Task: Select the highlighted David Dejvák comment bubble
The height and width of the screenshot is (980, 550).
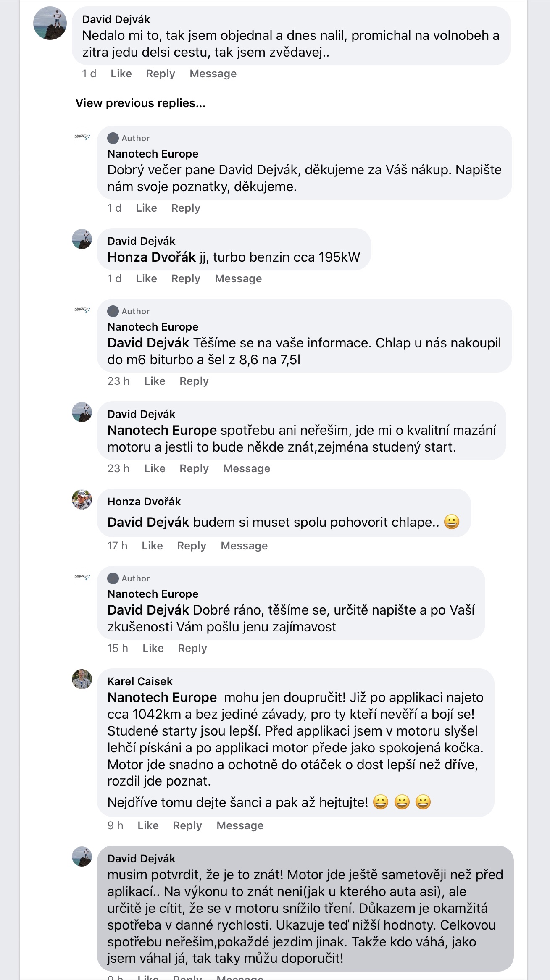Action: (x=305, y=908)
